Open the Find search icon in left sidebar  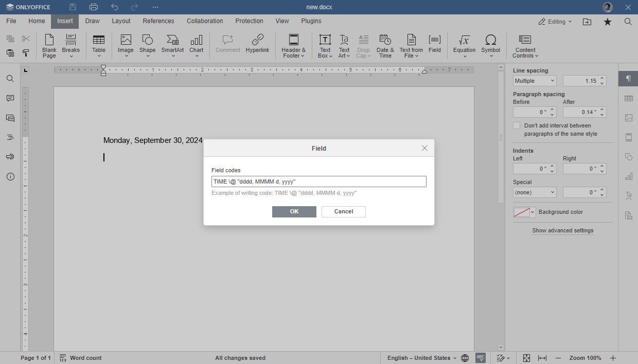point(10,79)
